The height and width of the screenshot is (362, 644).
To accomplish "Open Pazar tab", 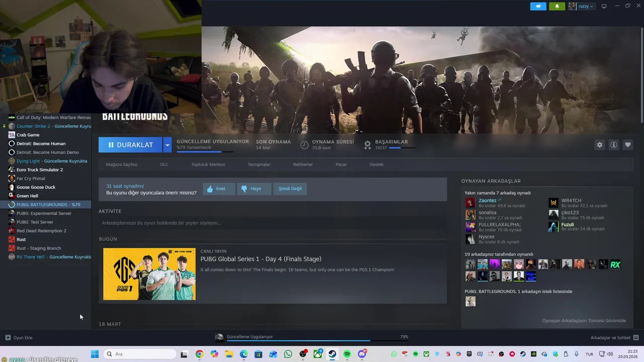I will coord(341,164).
